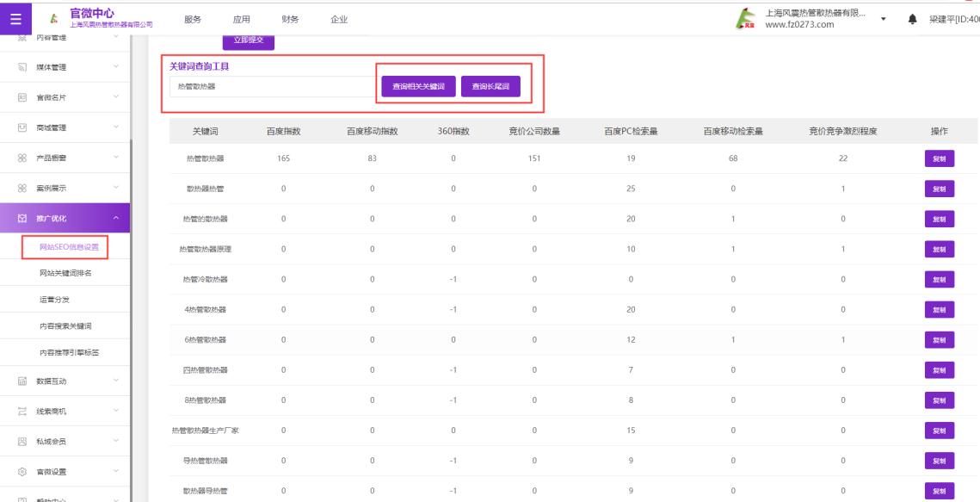Select 网站关键词排名 in the sidebar
Viewport: 980px width, 502px height.
point(65,273)
